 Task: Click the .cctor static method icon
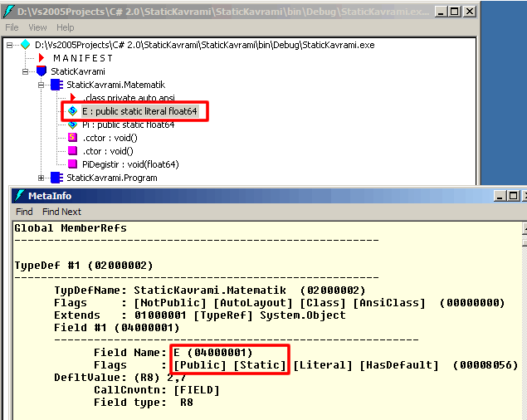(72, 137)
